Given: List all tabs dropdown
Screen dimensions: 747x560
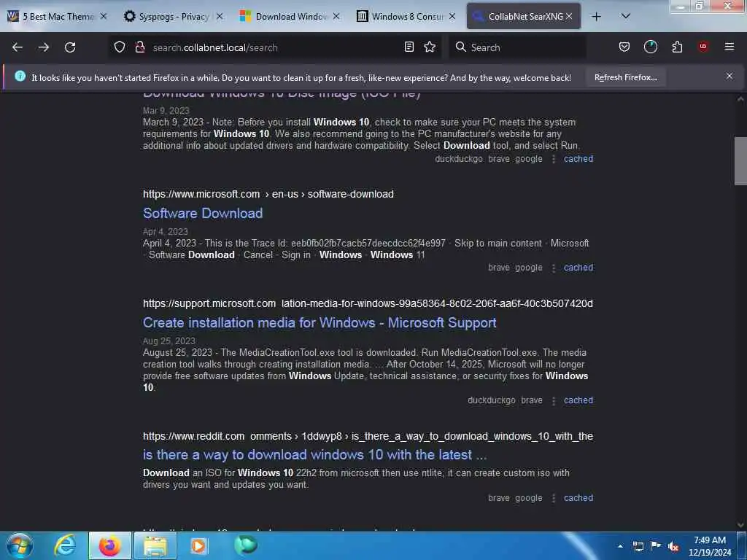Looking at the screenshot, I should point(626,16).
